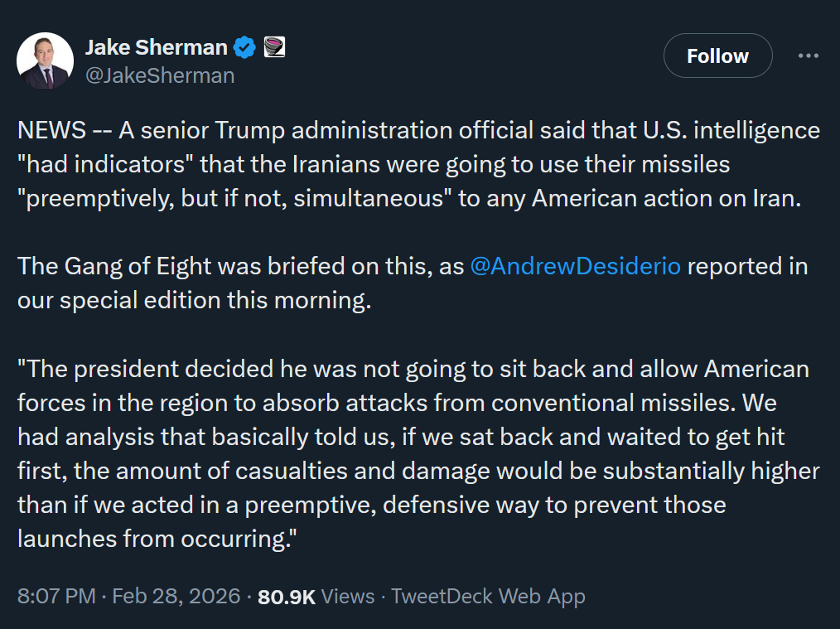Open the @JakeSherman handle link
Screen dimensions: 840x629
160,75
